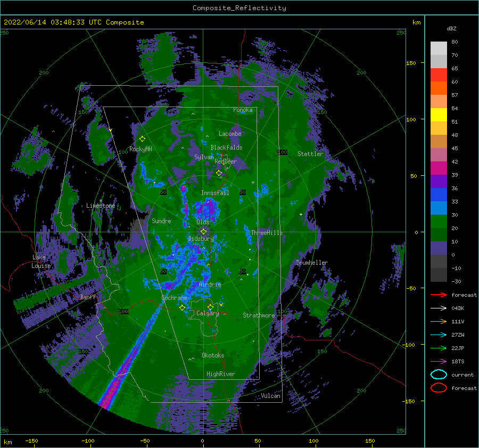
Task: Click the Stettler city label
Action: (310, 154)
